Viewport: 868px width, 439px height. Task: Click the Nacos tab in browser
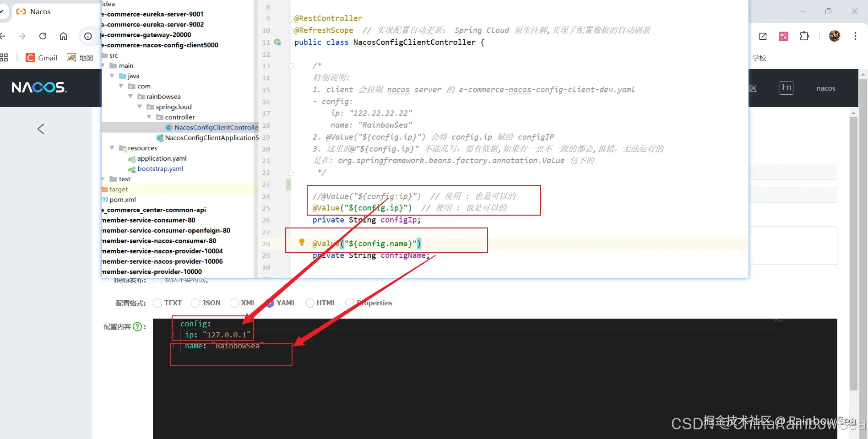click(40, 11)
